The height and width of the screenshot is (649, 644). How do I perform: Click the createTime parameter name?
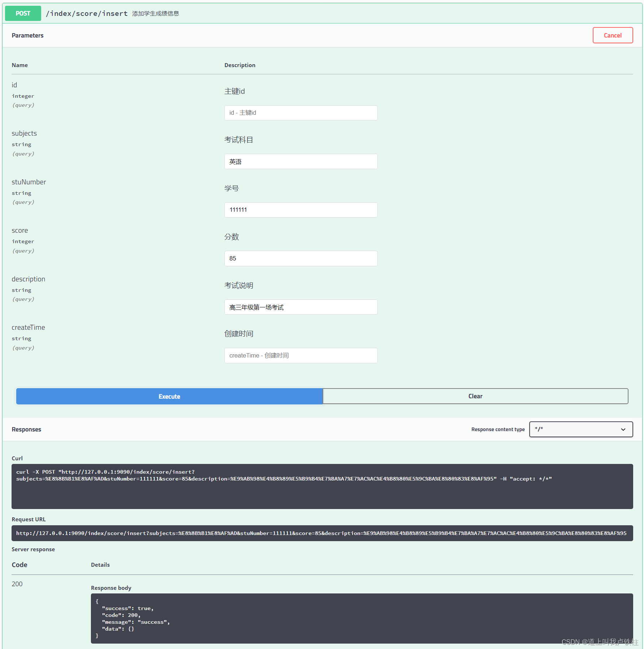click(x=29, y=328)
